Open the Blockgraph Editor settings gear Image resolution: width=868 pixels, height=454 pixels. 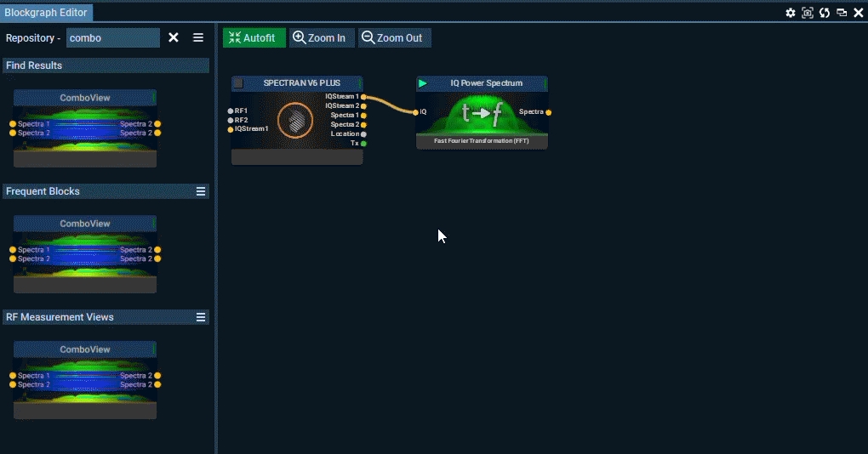click(x=791, y=13)
